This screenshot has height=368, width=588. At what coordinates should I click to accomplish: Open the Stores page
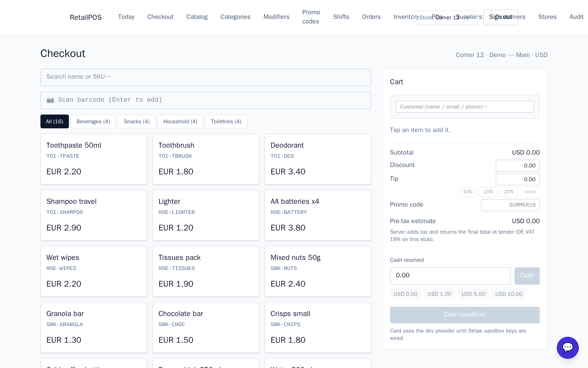coord(547,17)
